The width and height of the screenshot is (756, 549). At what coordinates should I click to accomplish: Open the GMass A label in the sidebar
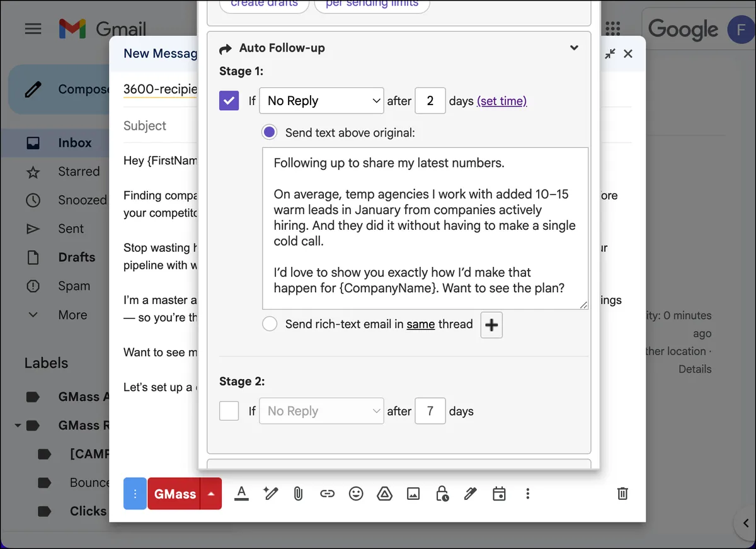click(x=83, y=397)
